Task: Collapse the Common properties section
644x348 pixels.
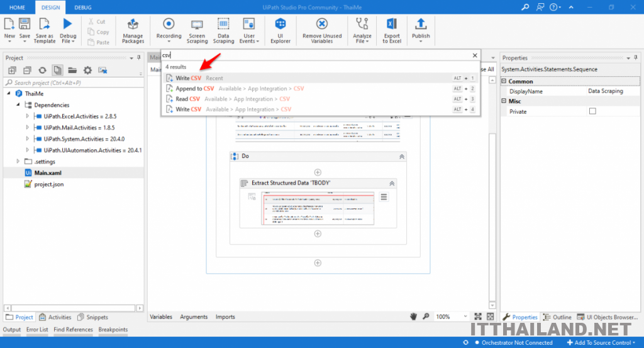Action: point(504,81)
